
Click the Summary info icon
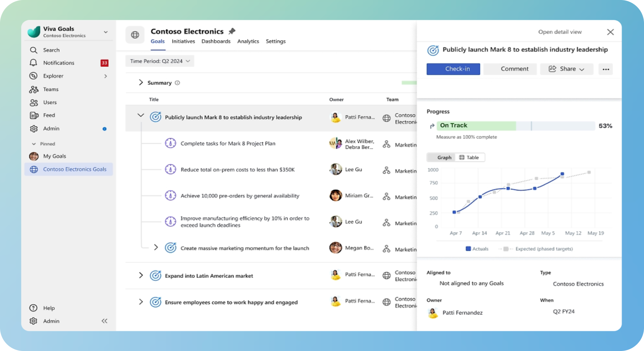(x=177, y=83)
